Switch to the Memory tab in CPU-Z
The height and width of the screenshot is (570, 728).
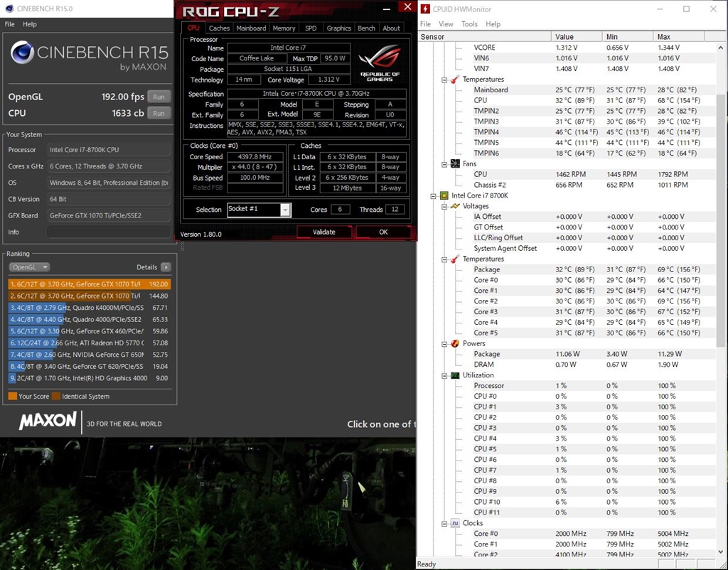[x=284, y=28]
